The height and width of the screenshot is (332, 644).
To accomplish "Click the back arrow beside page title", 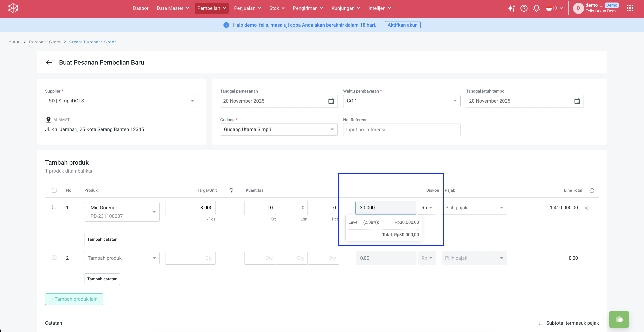I will 49,62.
